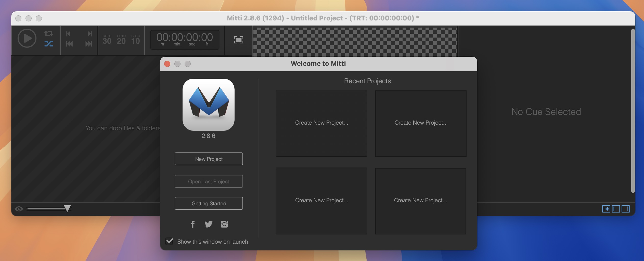Click the Recent Projects heading
This screenshot has width=644, height=261.
point(367,81)
